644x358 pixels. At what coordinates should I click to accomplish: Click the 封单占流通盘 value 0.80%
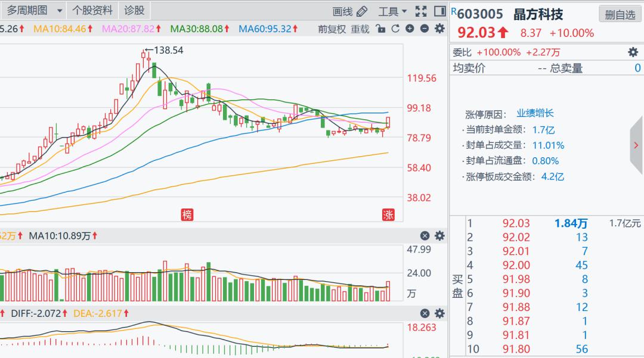click(x=546, y=161)
